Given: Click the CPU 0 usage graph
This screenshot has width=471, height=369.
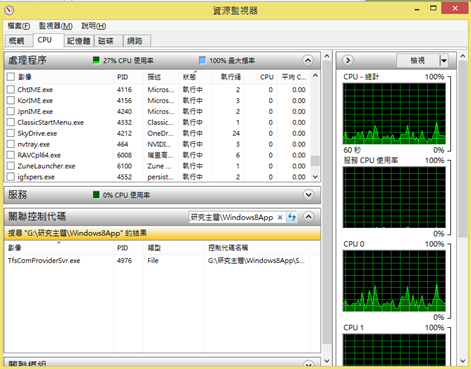Looking at the screenshot, I should coord(394,281).
